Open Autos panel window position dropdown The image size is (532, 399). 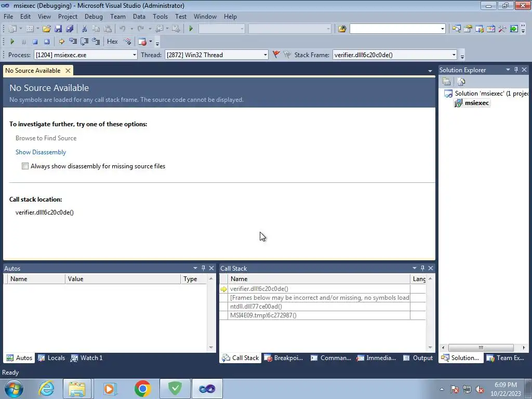coord(195,268)
